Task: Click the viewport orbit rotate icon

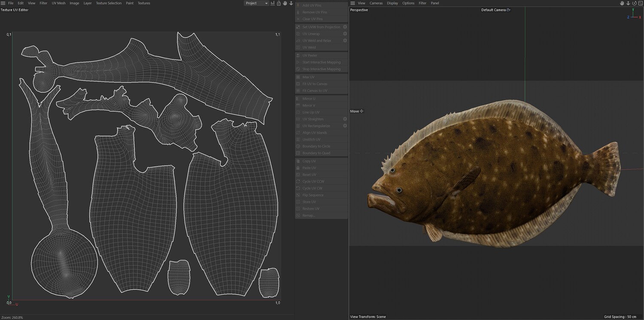Action: click(634, 3)
